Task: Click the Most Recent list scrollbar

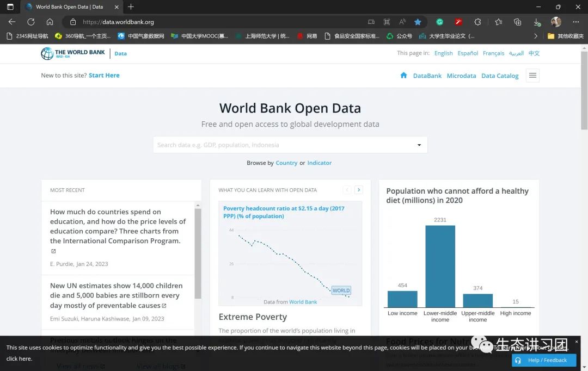Action: [x=198, y=253]
